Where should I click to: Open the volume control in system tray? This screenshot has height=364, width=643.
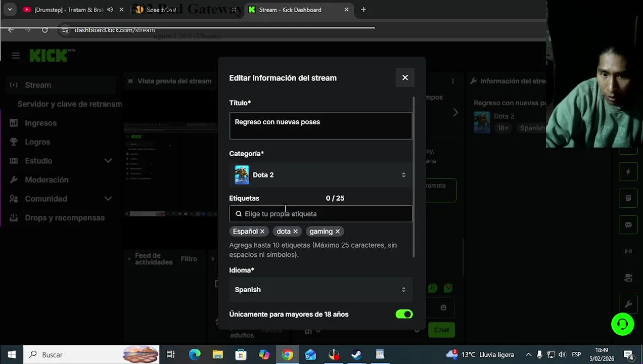click(562, 354)
